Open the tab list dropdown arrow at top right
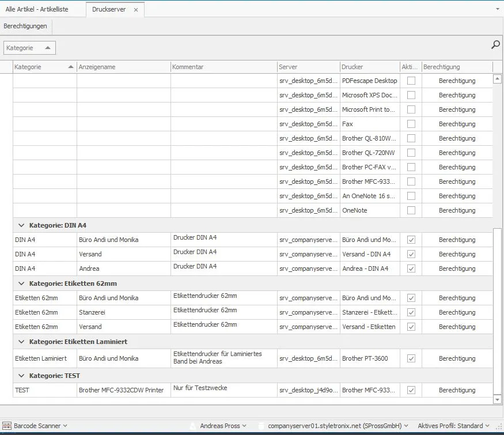 pos(498,9)
